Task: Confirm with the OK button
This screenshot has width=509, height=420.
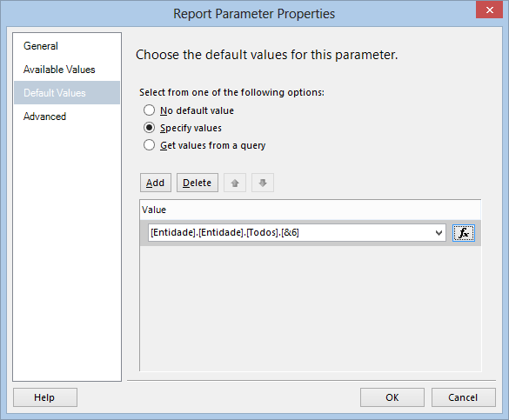Action: [x=392, y=397]
